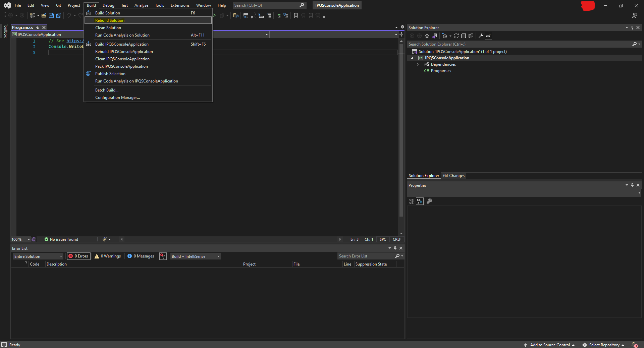Click Categorized view icon in Properties panel
The width and height of the screenshot is (644, 348).
point(412,201)
